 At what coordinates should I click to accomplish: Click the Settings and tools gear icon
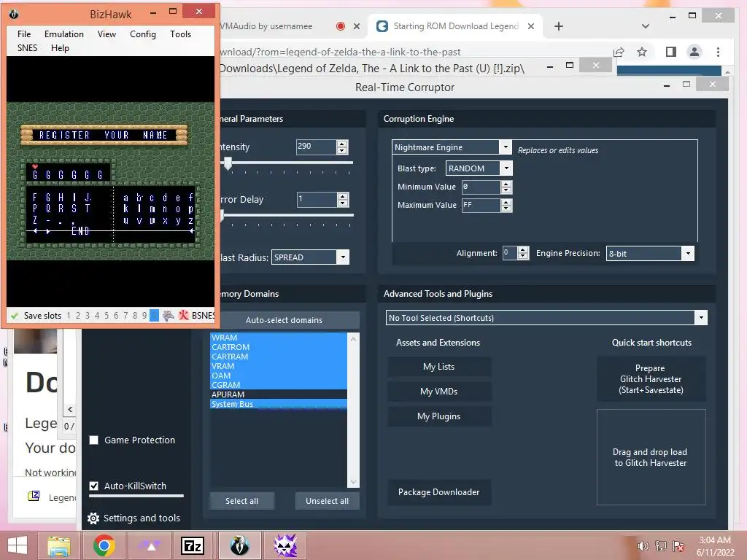(x=93, y=518)
